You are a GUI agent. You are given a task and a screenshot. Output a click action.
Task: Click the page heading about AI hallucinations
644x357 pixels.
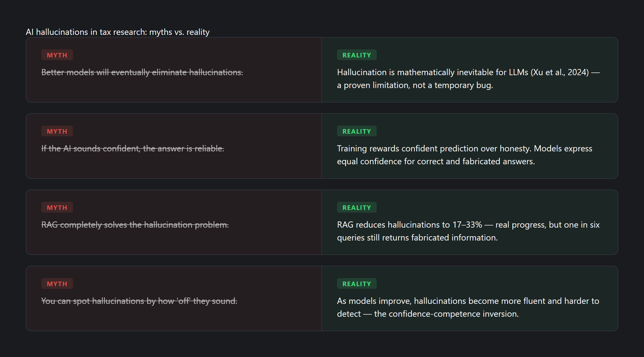tap(118, 32)
